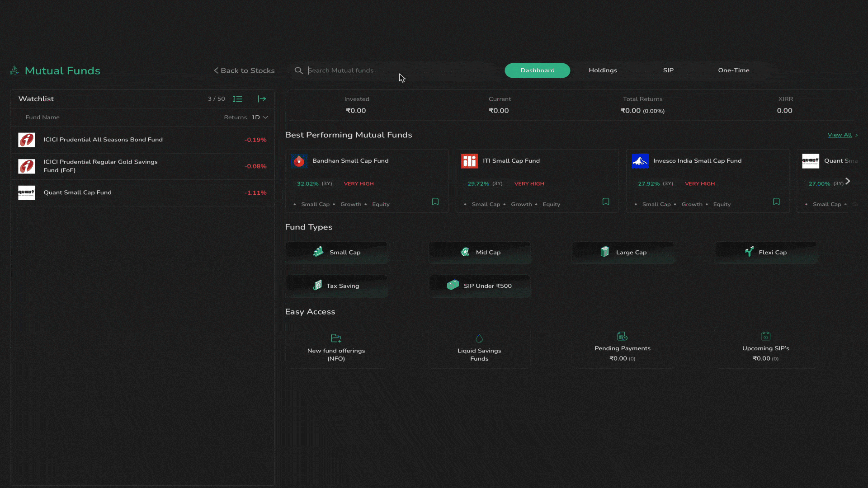Select SIP Under ₹500 fund type
Screen dimensions: 868x488
[479, 286]
